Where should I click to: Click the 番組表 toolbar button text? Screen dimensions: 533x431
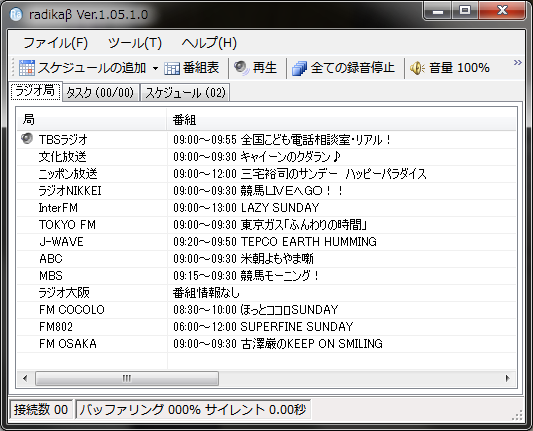[x=201, y=68]
